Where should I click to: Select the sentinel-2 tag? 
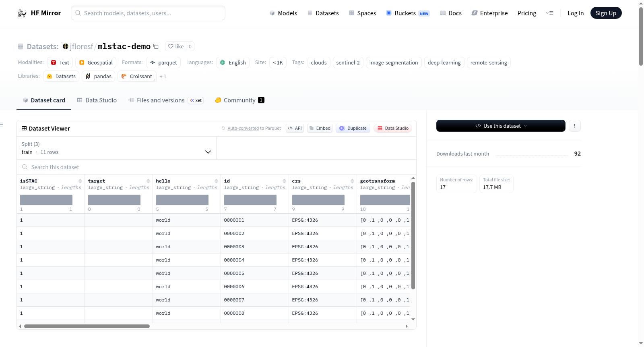click(348, 62)
